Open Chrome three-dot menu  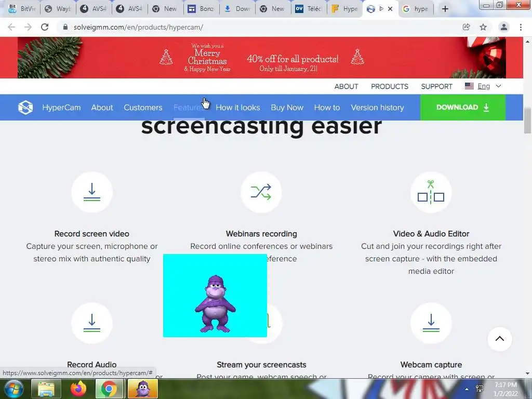click(x=521, y=27)
